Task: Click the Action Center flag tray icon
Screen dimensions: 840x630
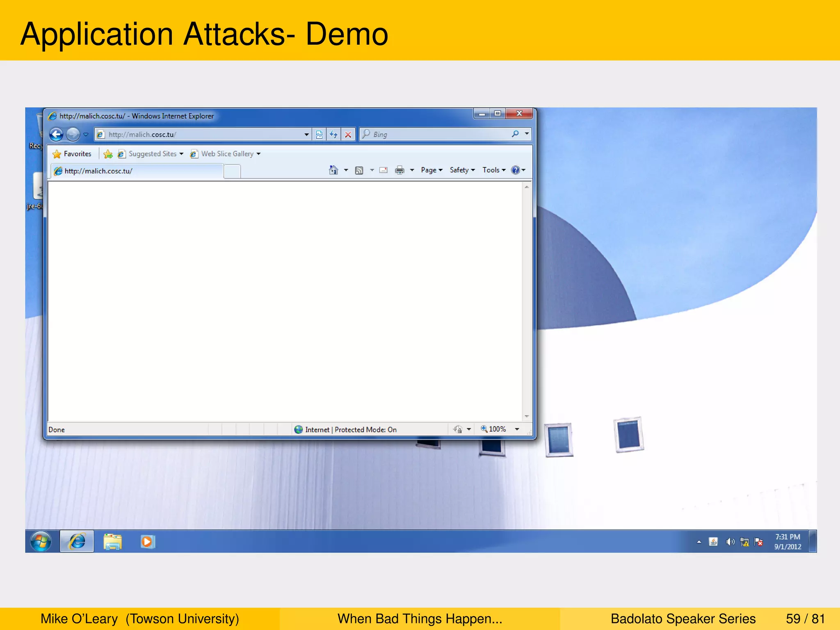Action: [759, 542]
